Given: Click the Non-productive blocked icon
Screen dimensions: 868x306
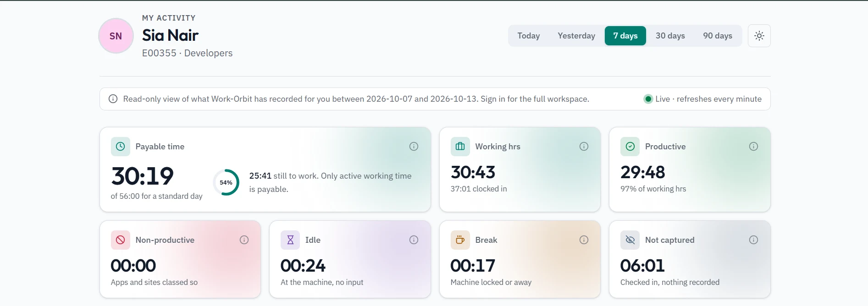Looking at the screenshot, I should (x=120, y=240).
